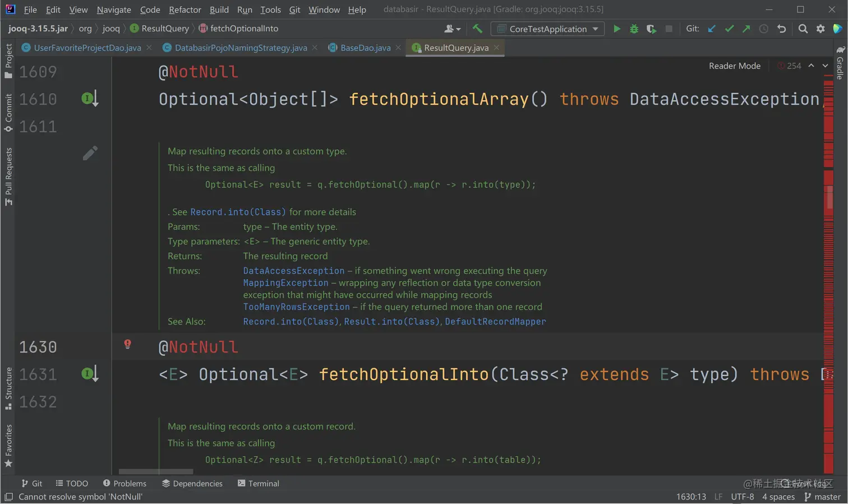Open IDE settings gear icon
848x504 pixels.
(821, 29)
